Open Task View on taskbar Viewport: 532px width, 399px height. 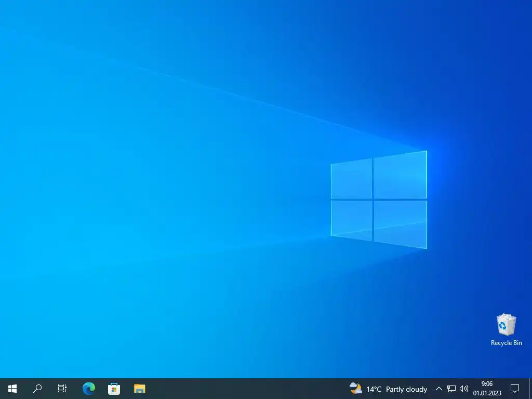pos(62,389)
